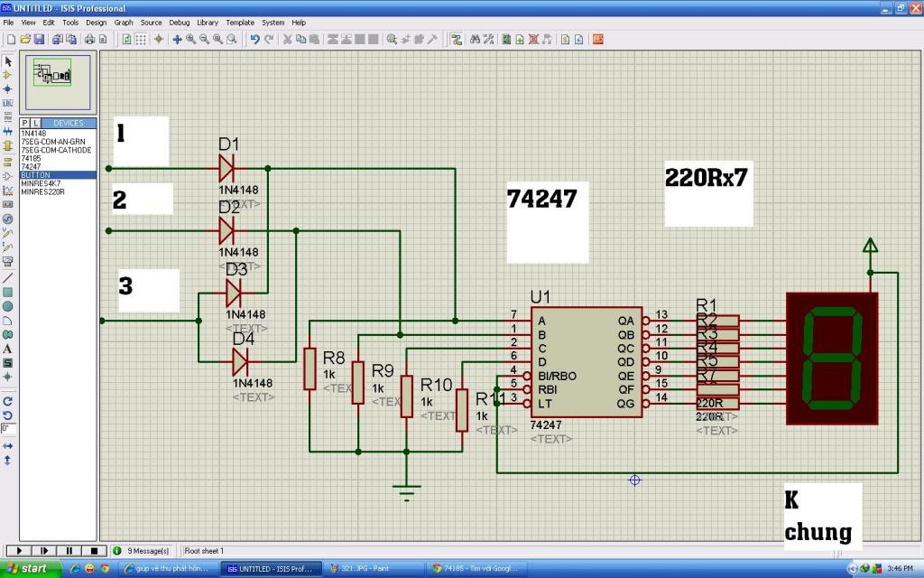
Task: Click the horizontal mirror flip icon
Action: (7, 446)
